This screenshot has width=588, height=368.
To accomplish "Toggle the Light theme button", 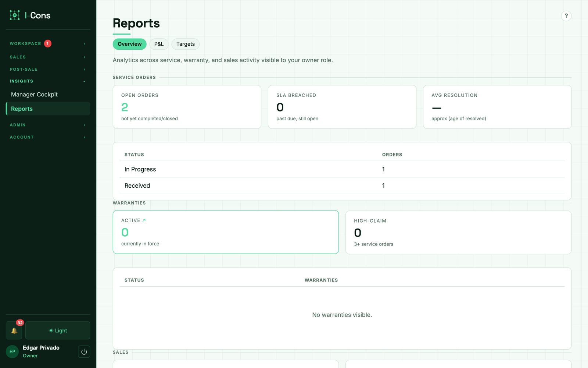I will coord(58,330).
